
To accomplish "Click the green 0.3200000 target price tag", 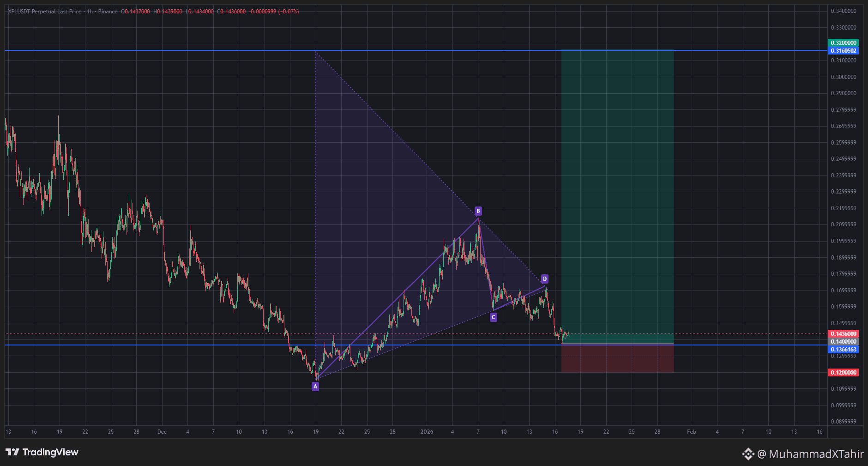I will 844,43.
